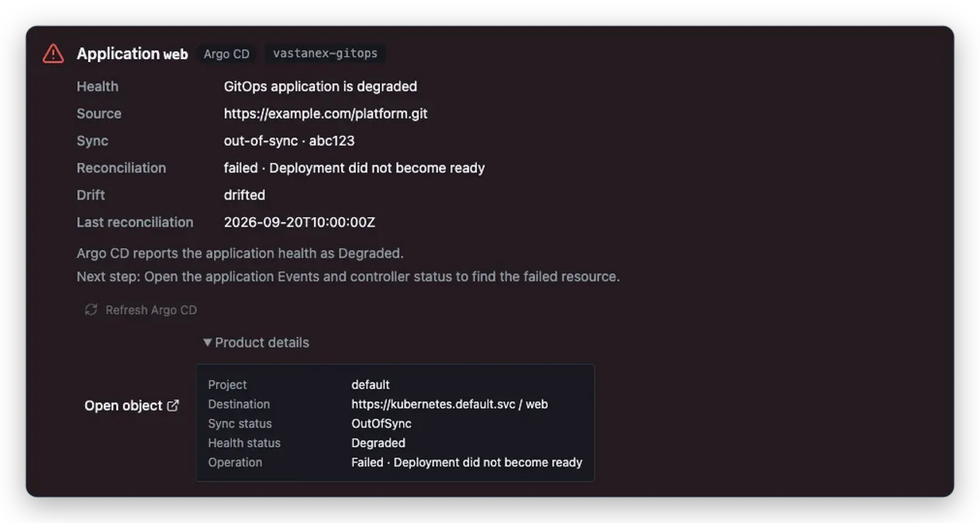The width and height of the screenshot is (980, 523).
Task: Click the red warning triangle icon
Action: [x=53, y=54]
